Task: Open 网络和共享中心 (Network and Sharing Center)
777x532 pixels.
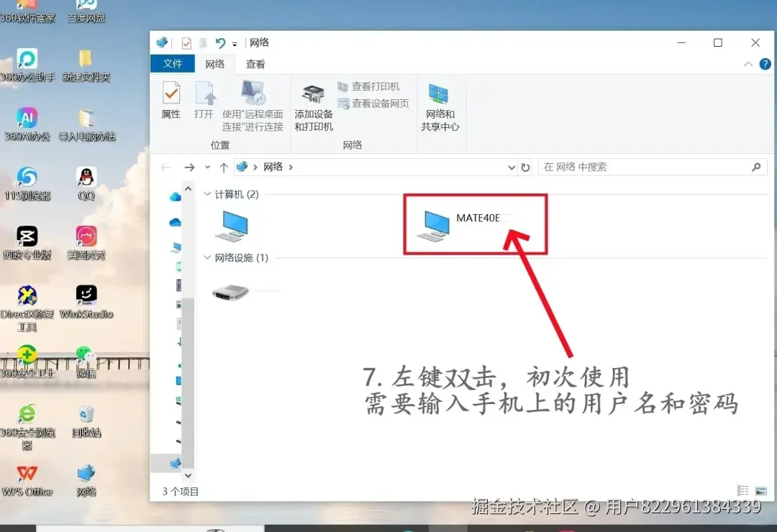Action: (440, 104)
